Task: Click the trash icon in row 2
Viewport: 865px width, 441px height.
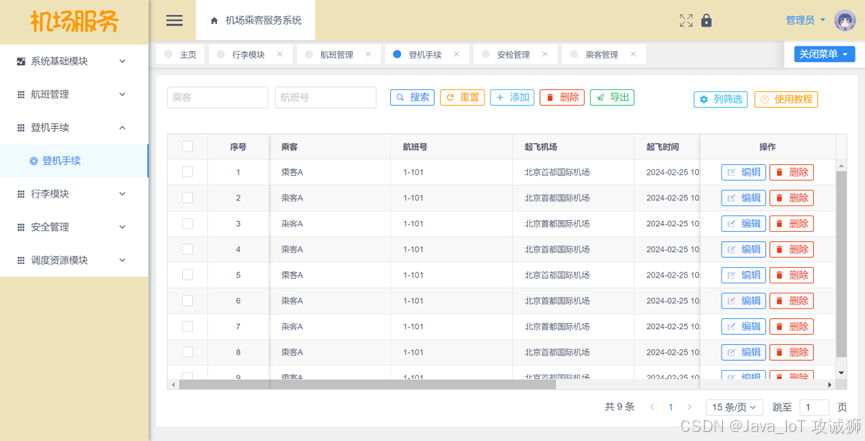Action: tap(779, 198)
